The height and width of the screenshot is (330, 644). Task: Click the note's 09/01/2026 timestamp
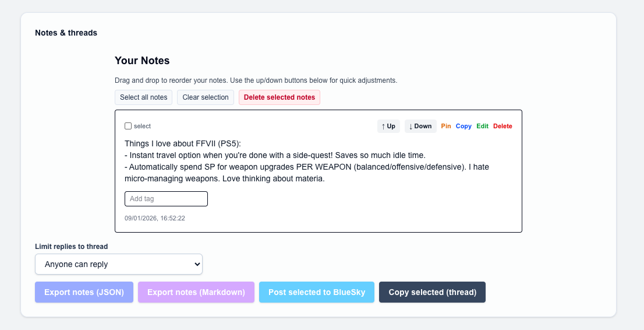click(155, 218)
